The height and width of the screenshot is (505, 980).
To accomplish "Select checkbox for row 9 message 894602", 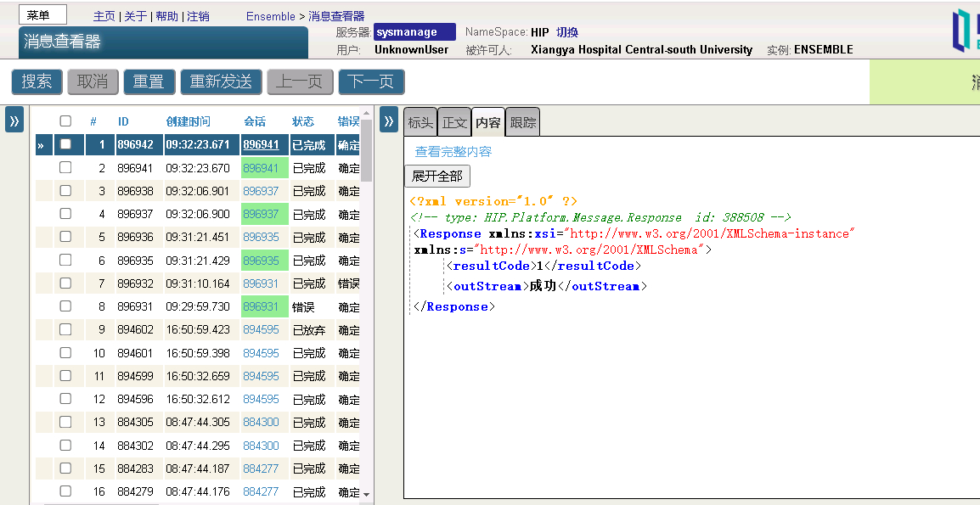I will (x=65, y=329).
